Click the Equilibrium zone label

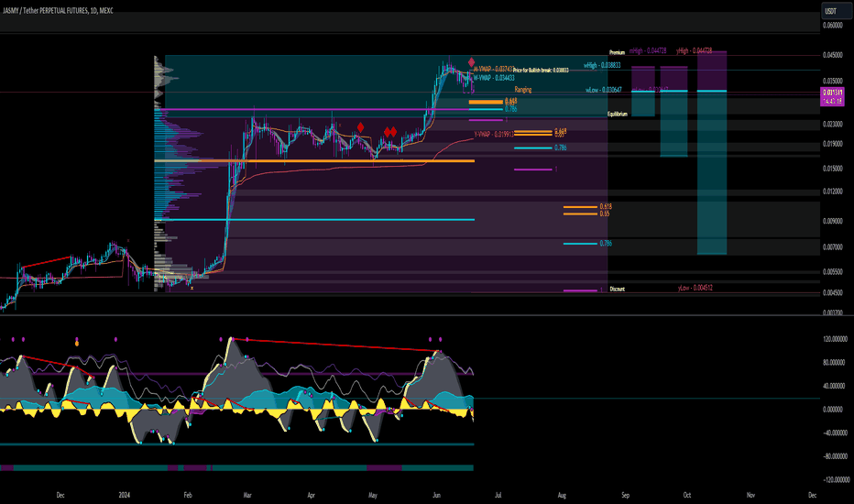click(618, 114)
